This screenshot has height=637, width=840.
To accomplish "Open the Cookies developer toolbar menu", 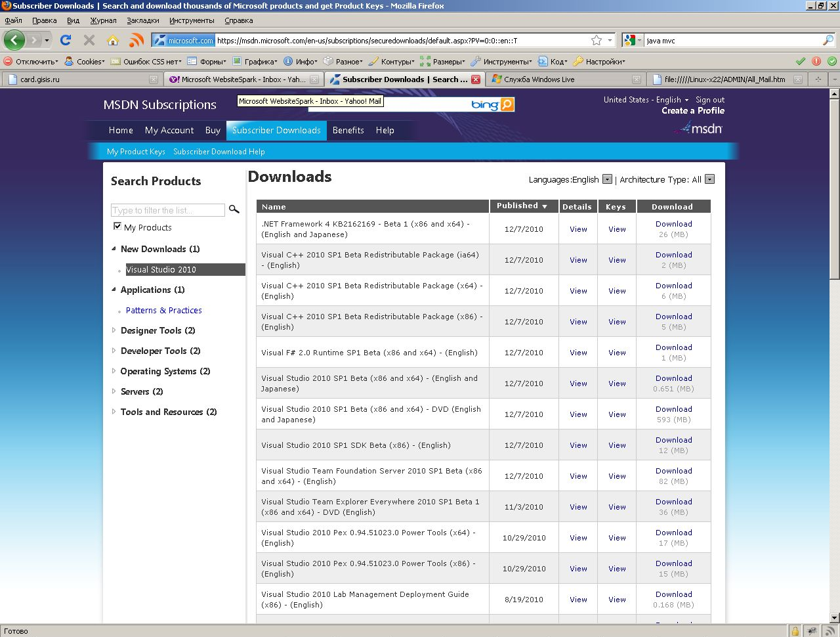I will [x=85, y=61].
